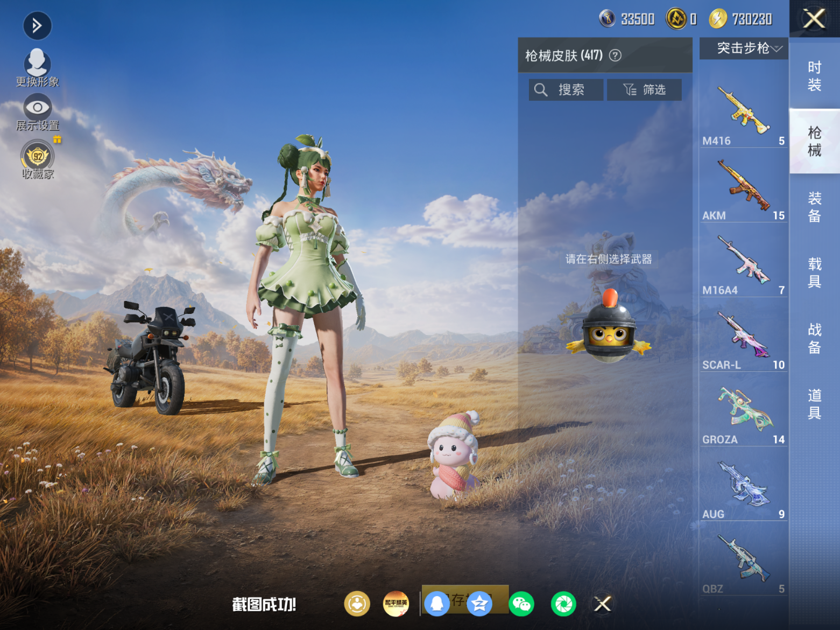This screenshot has width=840, height=630.
Task: Click the gold emblem icon beside 0
Action: pyautogui.click(x=676, y=19)
